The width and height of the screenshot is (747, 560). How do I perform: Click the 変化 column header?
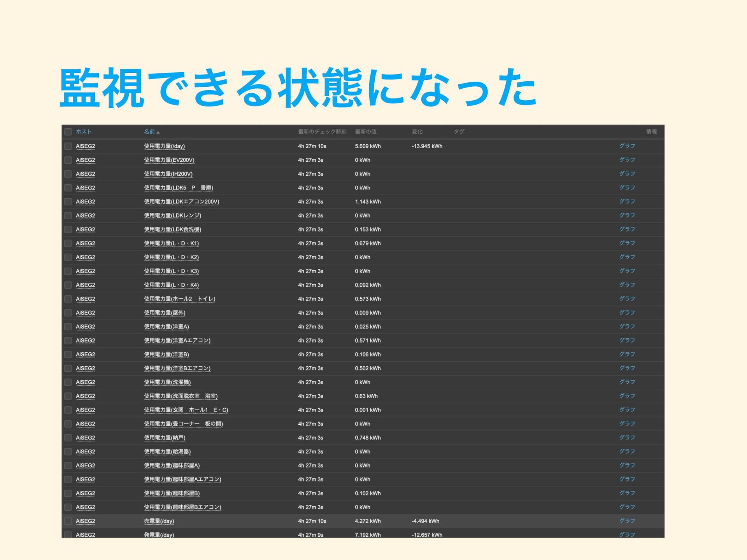(417, 132)
